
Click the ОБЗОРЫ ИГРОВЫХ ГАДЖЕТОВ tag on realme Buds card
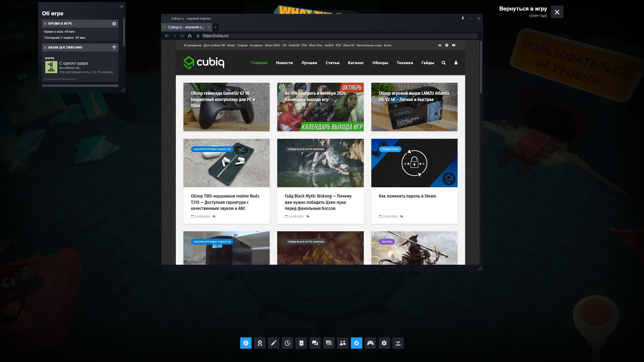coord(212,149)
